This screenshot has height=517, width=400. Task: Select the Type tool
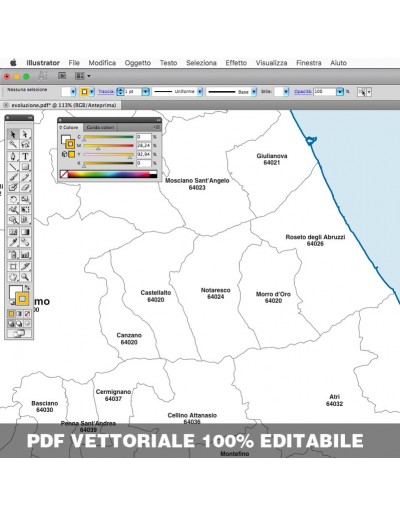pyautogui.click(x=25, y=156)
